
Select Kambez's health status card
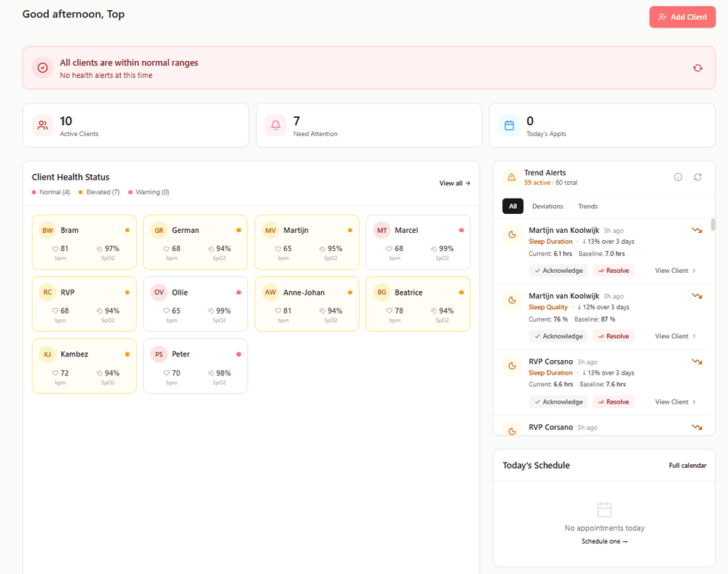click(x=84, y=366)
